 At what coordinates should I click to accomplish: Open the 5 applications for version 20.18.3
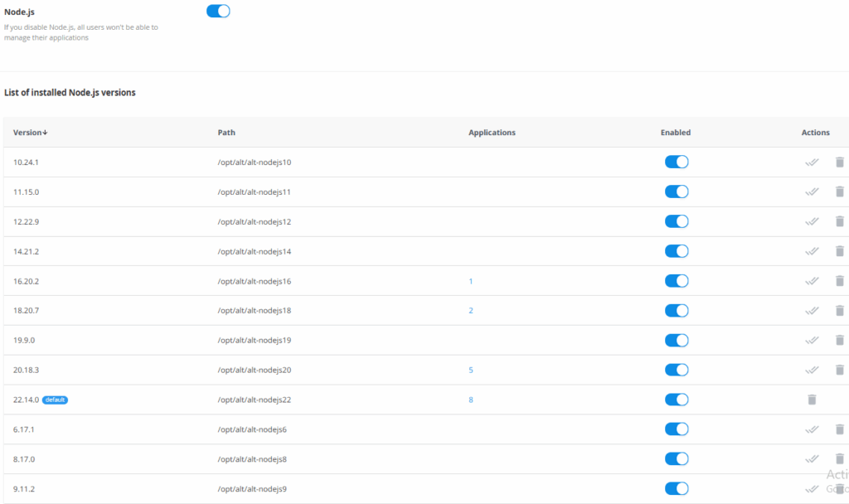coord(470,370)
